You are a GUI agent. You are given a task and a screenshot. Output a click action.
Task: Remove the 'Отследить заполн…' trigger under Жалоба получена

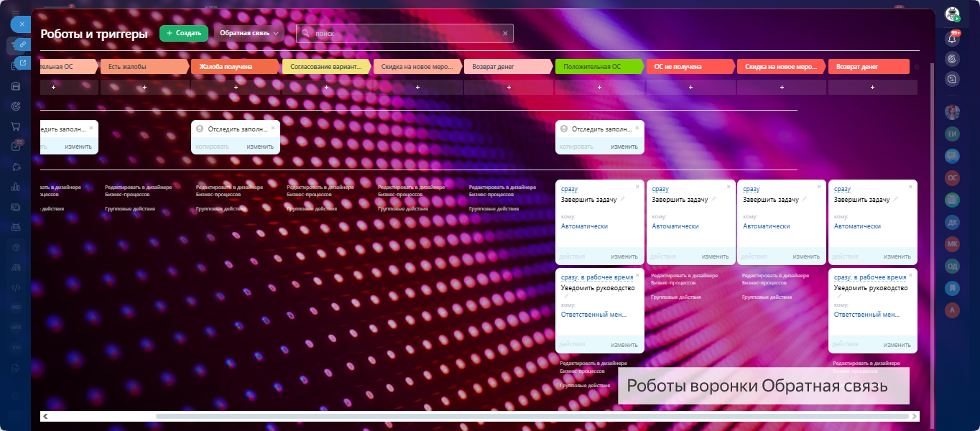coord(273,128)
